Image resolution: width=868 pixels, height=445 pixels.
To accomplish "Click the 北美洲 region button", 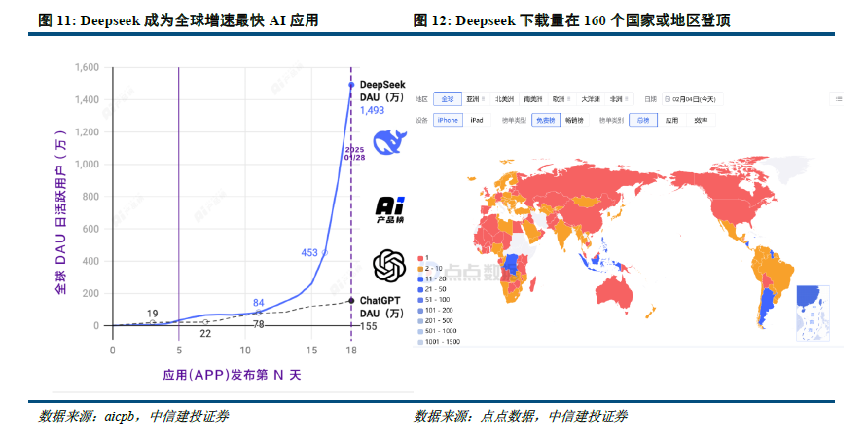I will tap(504, 99).
